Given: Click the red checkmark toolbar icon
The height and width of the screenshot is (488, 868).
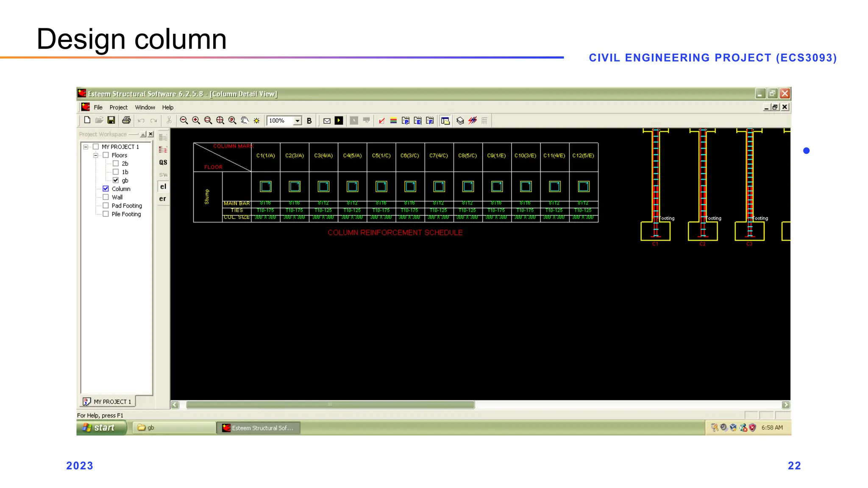Looking at the screenshot, I should (381, 121).
